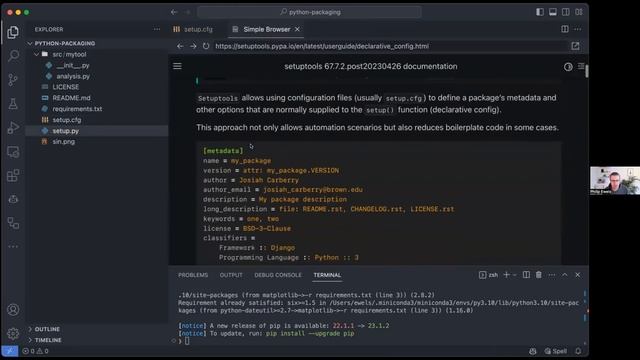The height and width of the screenshot is (360, 640).
Task: Click the documentation page scrollbar
Action: pyautogui.click(x=587, y=71)
